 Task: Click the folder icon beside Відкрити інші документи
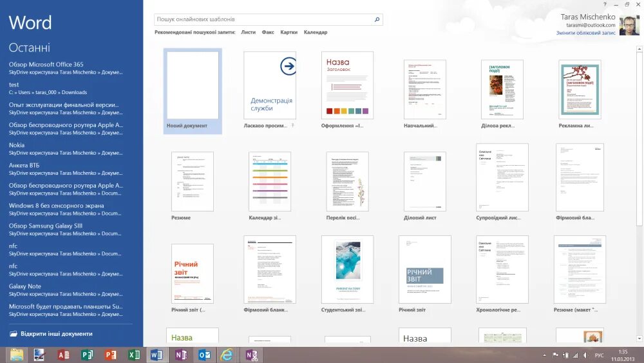tap(14, 334)
